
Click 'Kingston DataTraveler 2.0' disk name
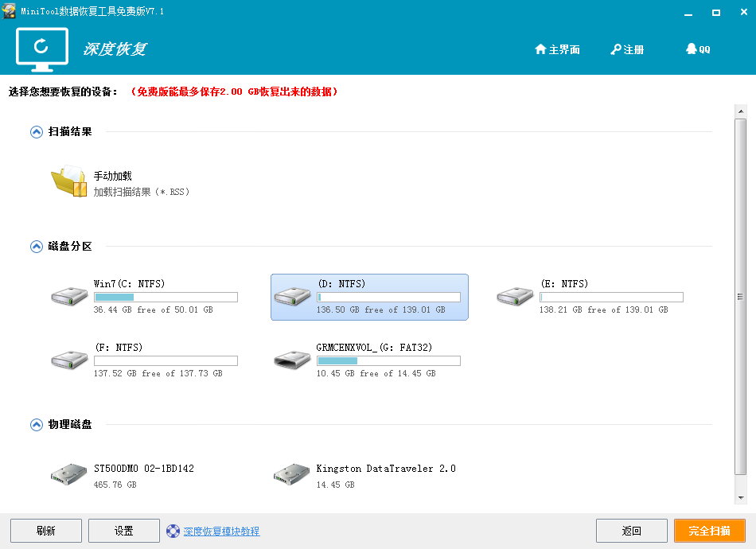pos(386,469)
